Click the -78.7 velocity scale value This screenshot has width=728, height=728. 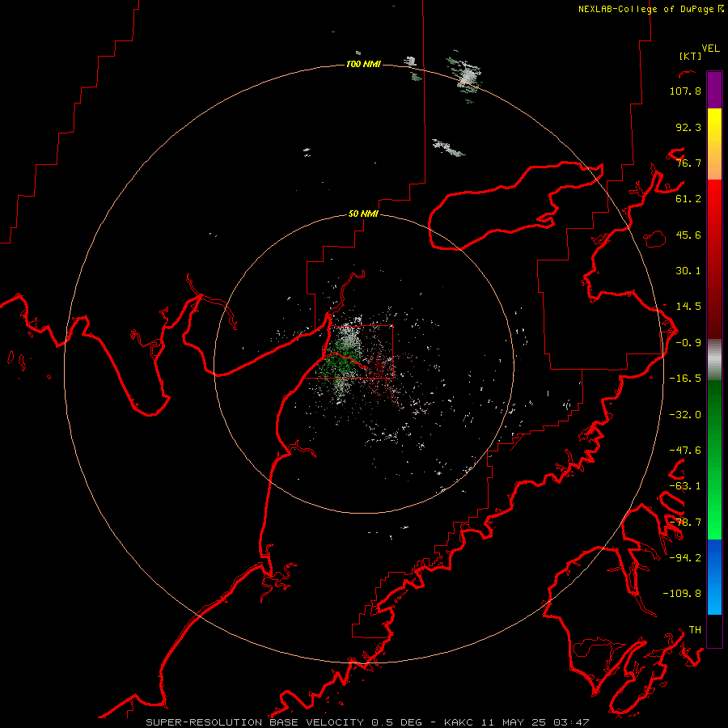click(x=685, y=523)
